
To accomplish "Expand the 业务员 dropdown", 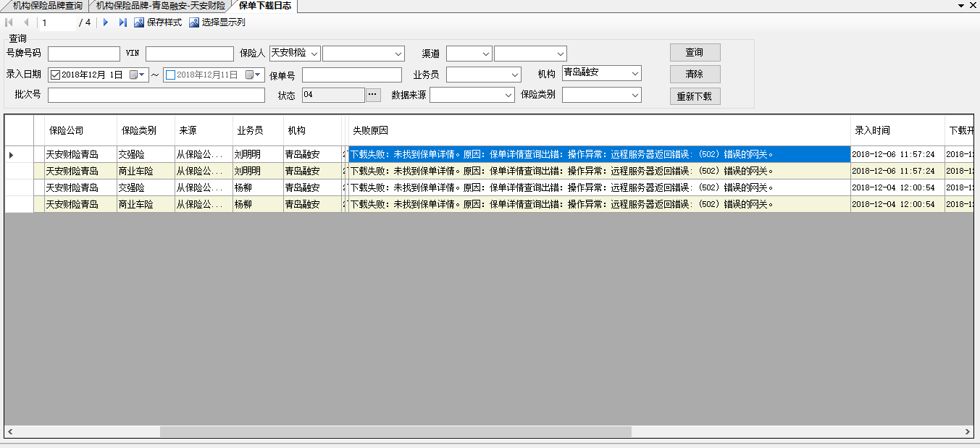I will click(x=515, y=75).
